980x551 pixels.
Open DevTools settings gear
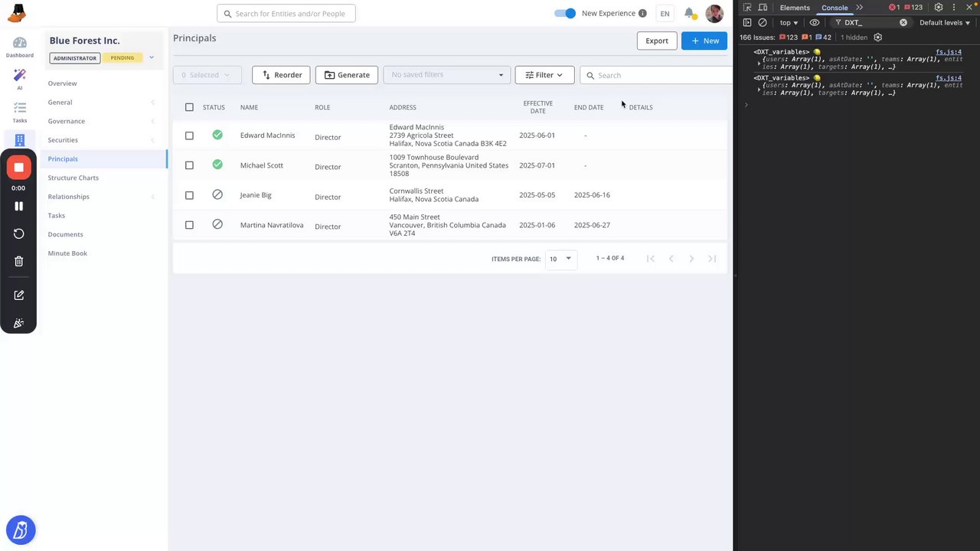[x=939, y=8]
